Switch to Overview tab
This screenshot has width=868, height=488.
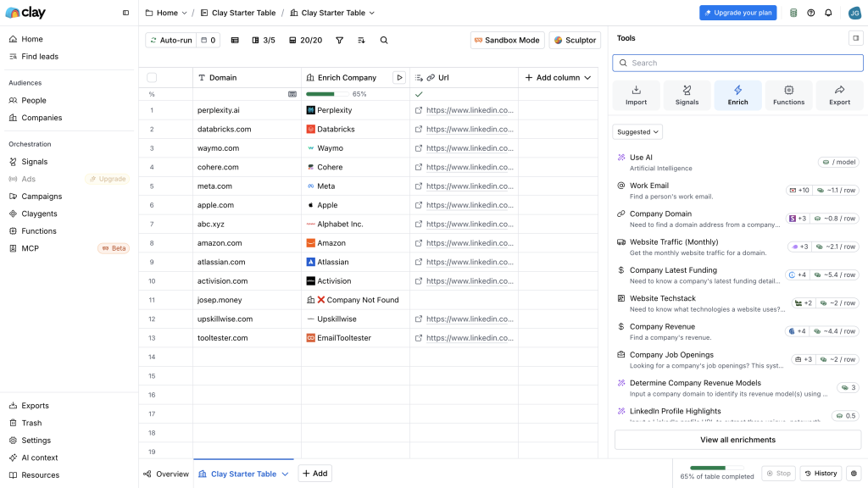click(x=166, y=474)
